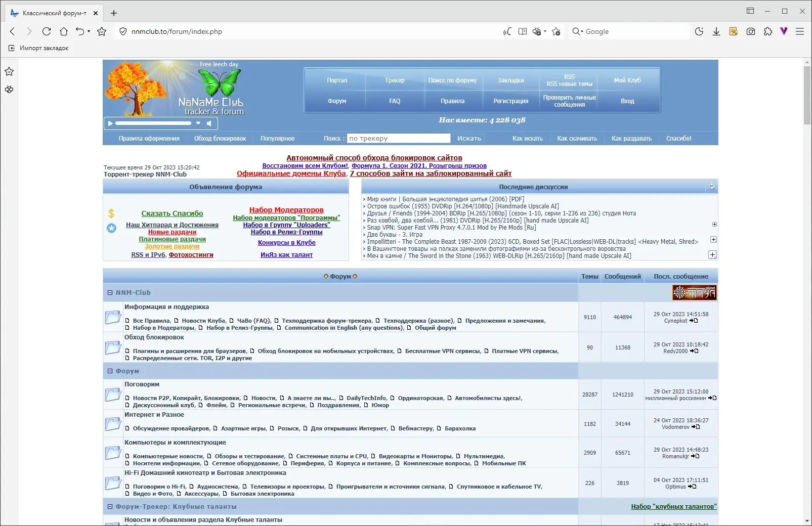Activate the read aloud icon in address bar
Screen dimensions: 812x526
pyautogui.click(x=507, y=31)
